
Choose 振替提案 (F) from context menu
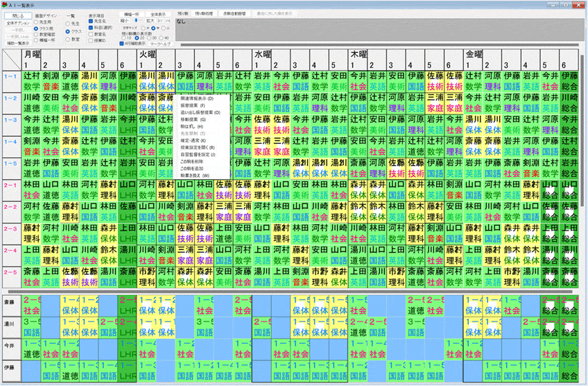(193, 104)
